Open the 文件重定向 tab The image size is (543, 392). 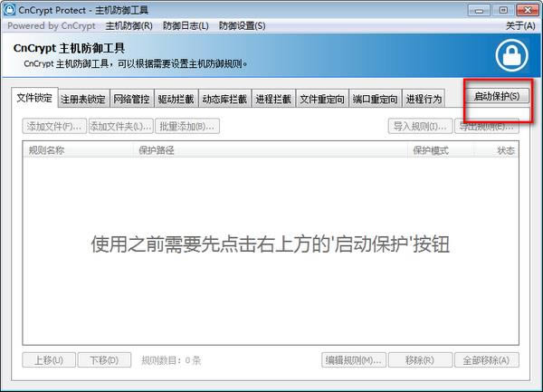(x=322, y=99)
